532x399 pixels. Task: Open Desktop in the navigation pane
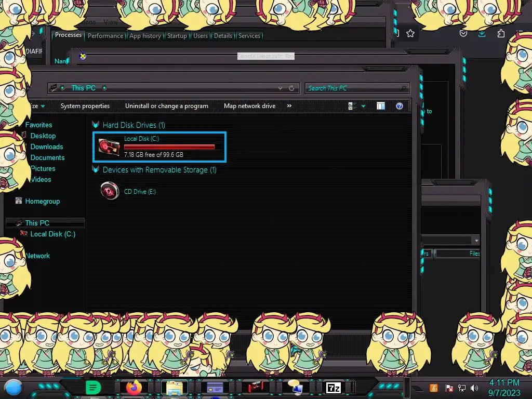(43, 136)
